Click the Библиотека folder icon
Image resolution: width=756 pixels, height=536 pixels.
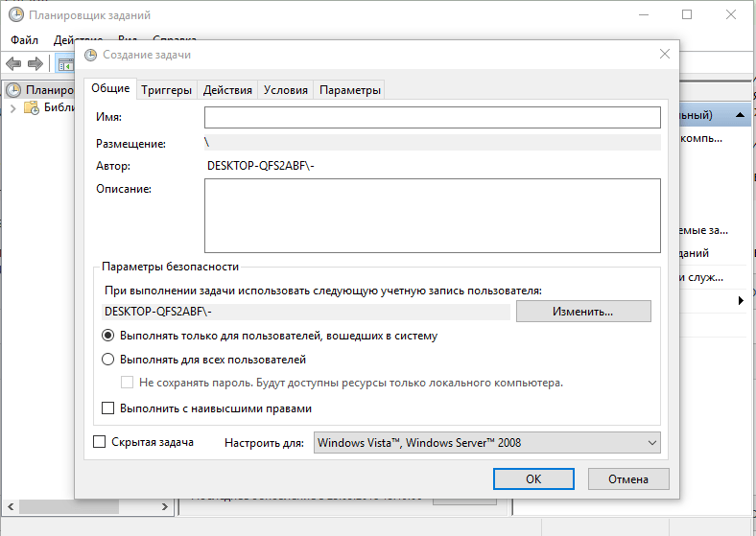click(x=32, y=108)
